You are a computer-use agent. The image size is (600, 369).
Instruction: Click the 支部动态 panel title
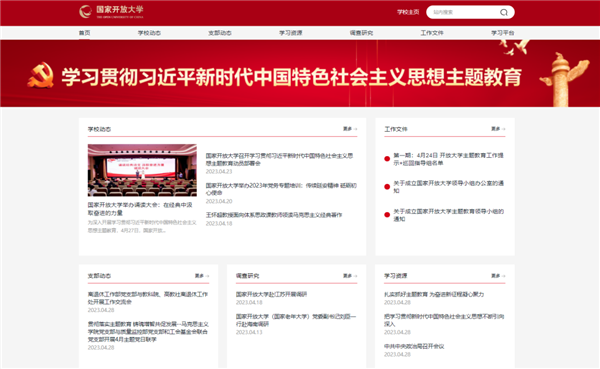[x=99, y=276]
